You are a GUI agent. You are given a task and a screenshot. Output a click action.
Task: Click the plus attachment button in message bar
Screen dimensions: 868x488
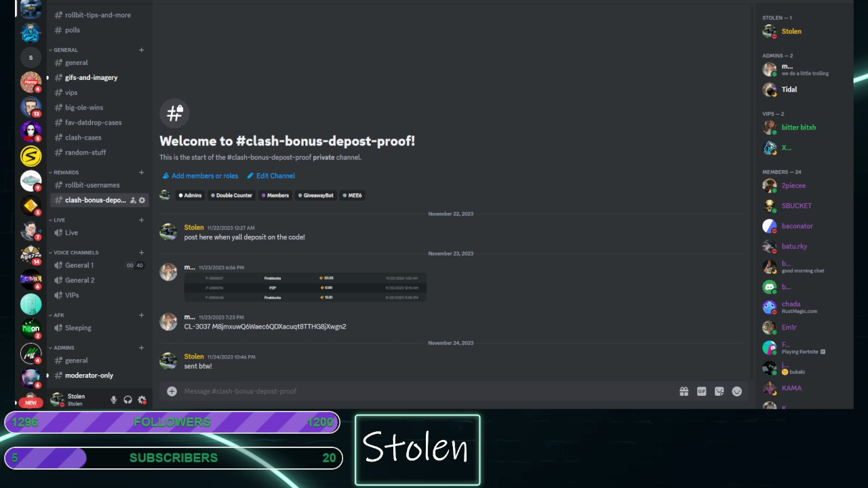[172, 391]
